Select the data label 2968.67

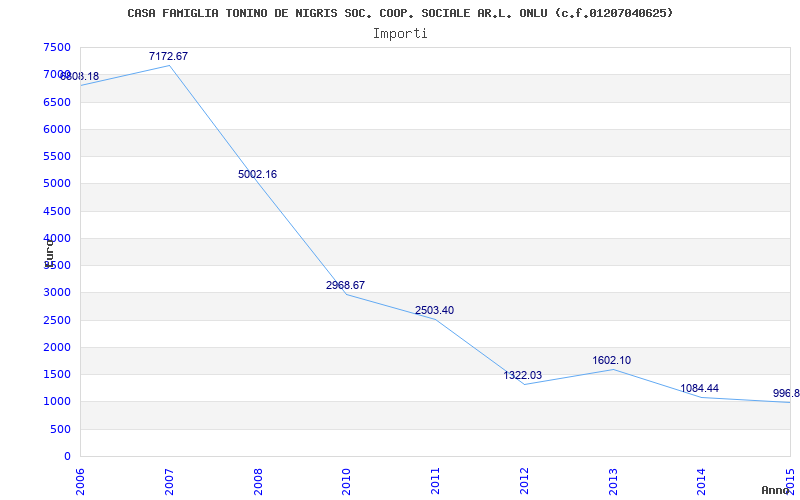pyautogui.click(x=345, y=285)
